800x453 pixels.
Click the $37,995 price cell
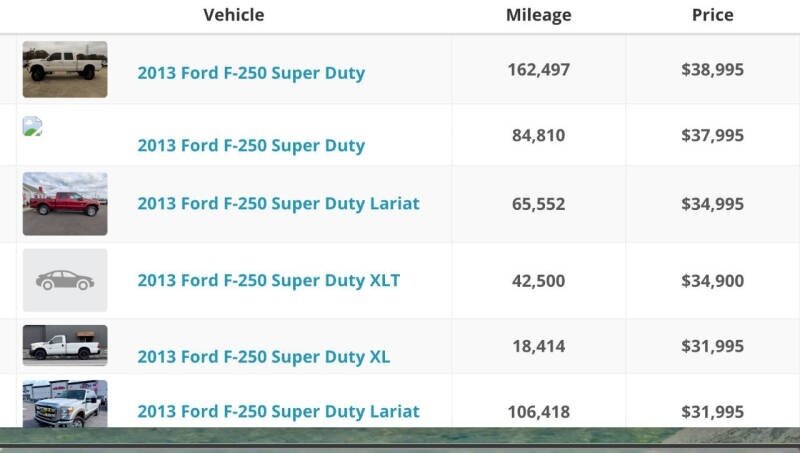tap(713, 135)
